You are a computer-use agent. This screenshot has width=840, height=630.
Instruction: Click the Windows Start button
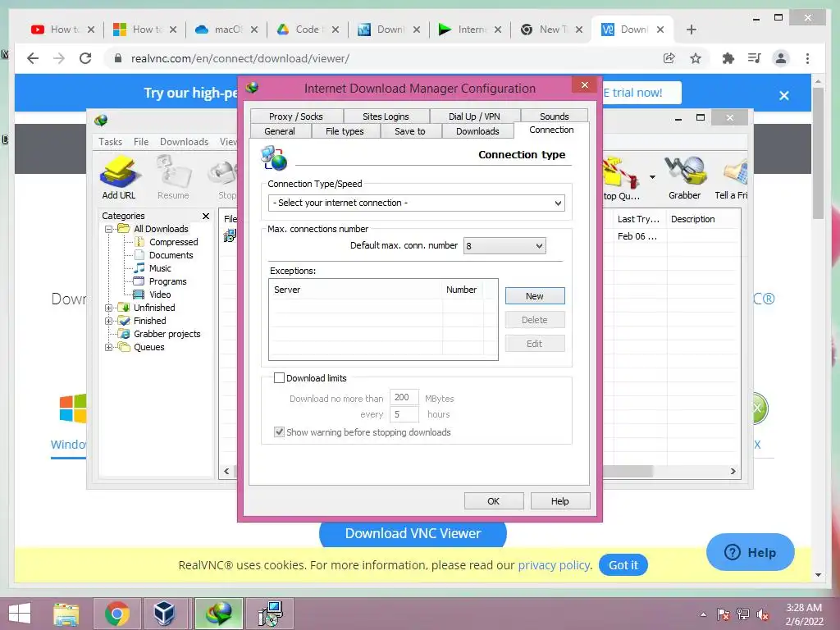[x=20, y=614]
